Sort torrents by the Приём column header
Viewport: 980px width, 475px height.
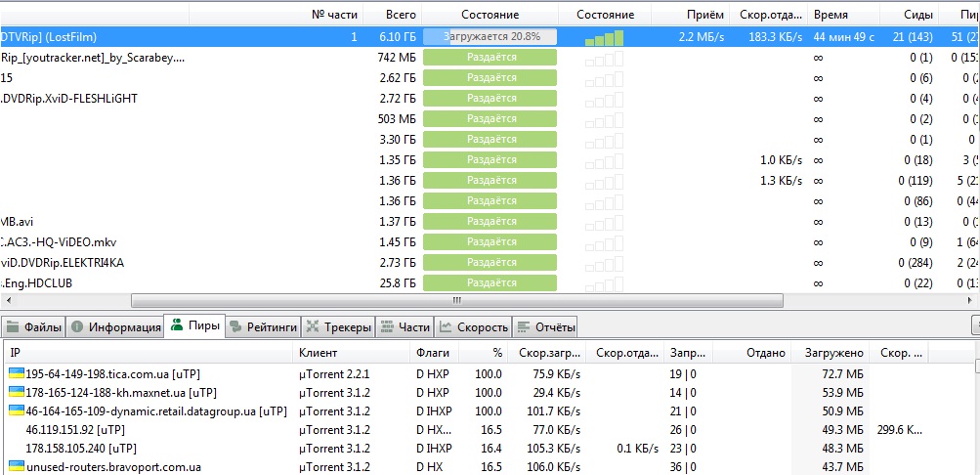point(706,15)
